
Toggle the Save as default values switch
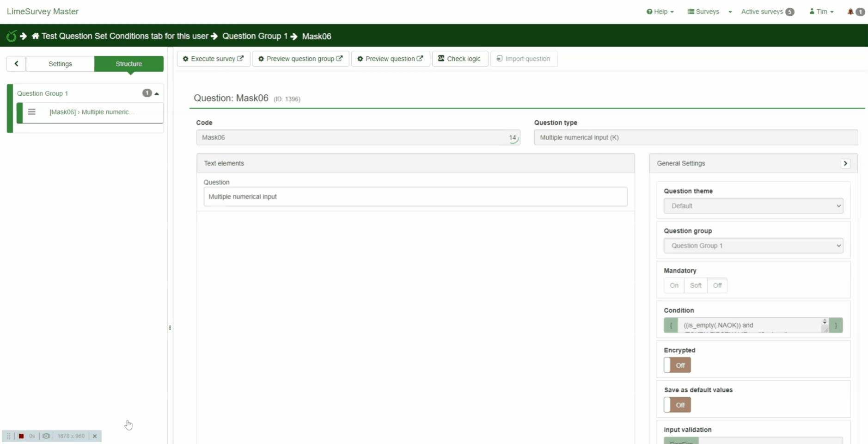(677, 405)
